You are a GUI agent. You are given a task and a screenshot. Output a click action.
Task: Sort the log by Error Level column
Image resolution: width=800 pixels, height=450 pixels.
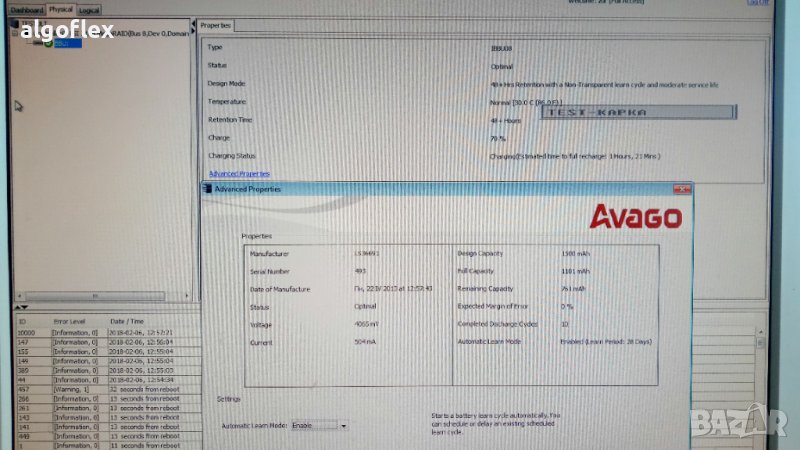tap(69, 320)
